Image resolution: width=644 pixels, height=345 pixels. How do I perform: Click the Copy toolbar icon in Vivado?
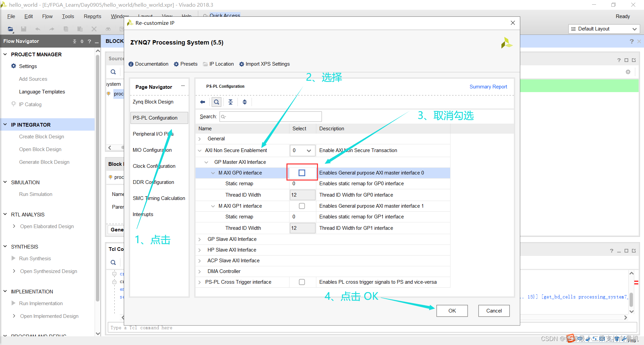(66, 29)
